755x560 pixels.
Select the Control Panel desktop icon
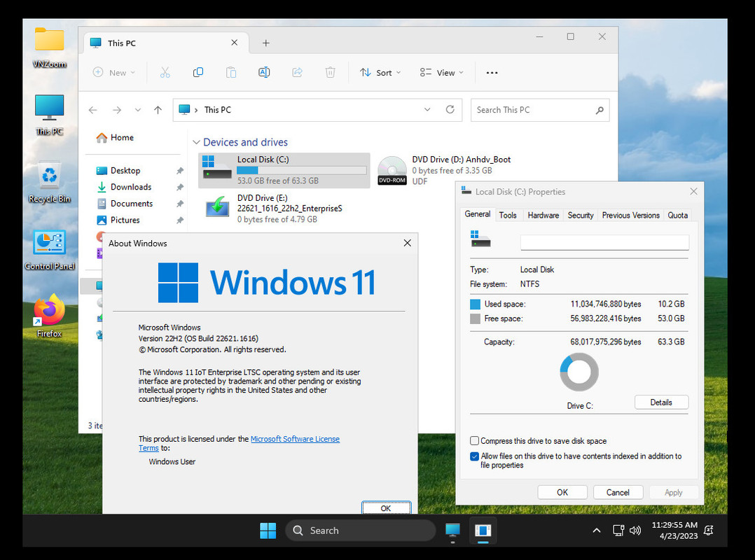50,250
